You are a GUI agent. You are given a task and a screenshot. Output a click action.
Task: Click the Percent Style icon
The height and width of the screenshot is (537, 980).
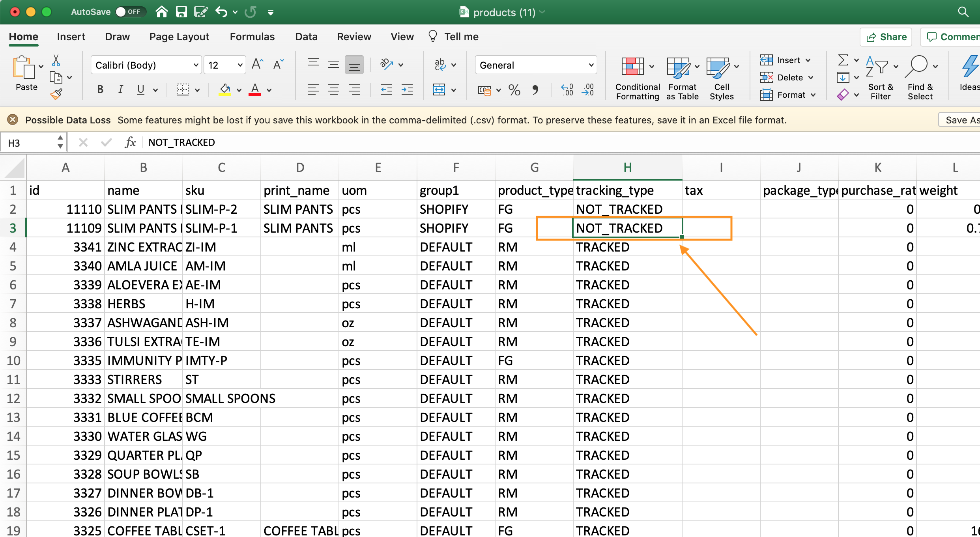pos(514,90)
